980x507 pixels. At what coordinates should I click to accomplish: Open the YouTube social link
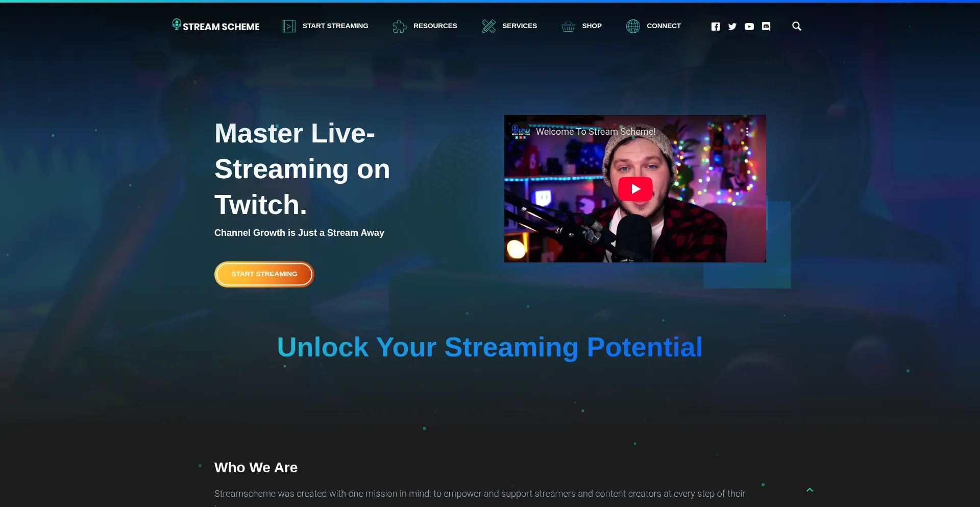749,27
